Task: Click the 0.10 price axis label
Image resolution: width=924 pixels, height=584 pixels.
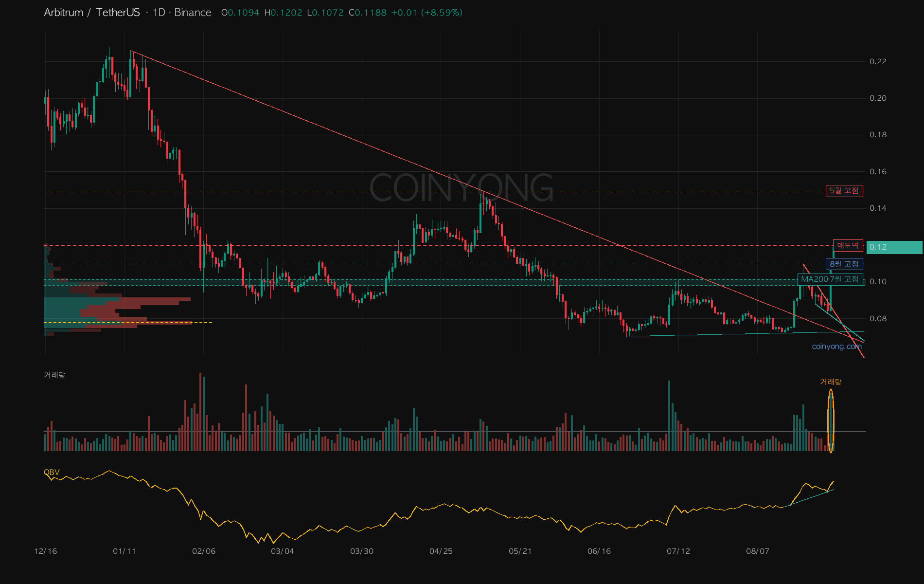Action: click(x=878, y=282)
